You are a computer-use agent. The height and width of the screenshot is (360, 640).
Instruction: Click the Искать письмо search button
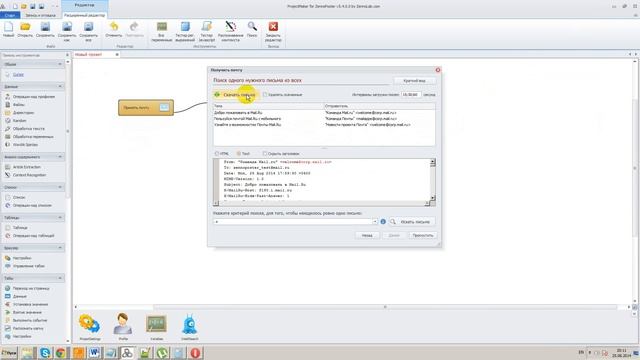tap(411, 222)
